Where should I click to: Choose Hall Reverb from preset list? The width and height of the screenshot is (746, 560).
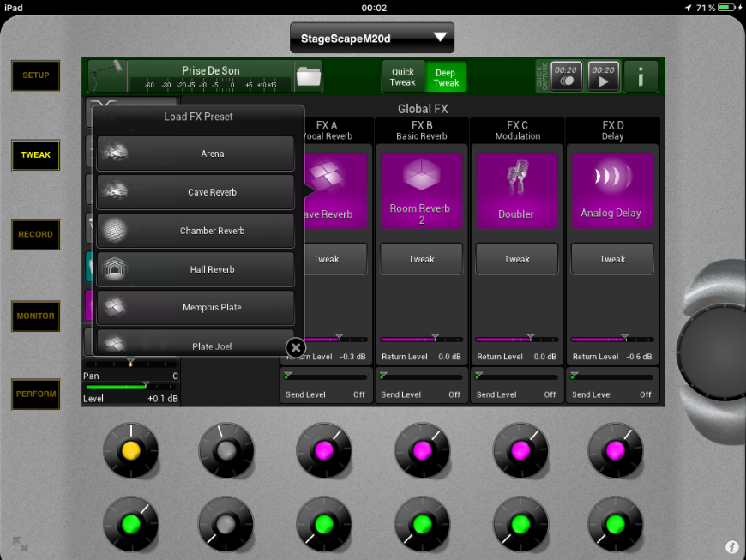(196, 269)
